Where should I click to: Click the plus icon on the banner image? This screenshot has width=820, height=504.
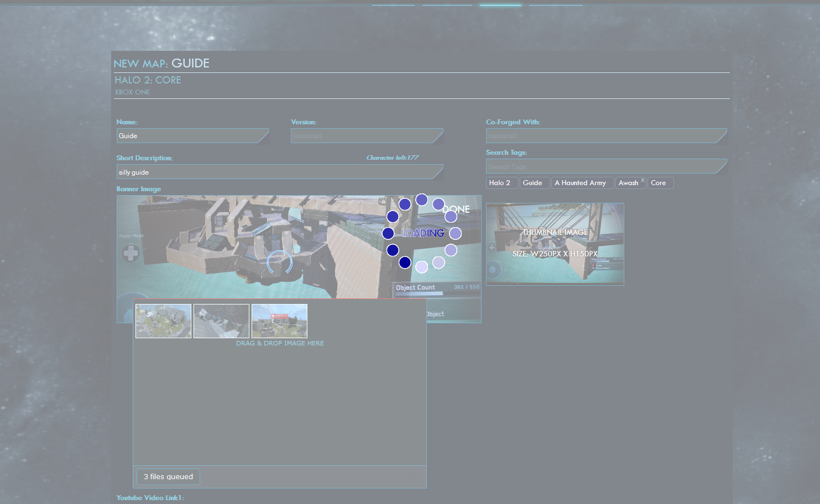coord(131,254)
